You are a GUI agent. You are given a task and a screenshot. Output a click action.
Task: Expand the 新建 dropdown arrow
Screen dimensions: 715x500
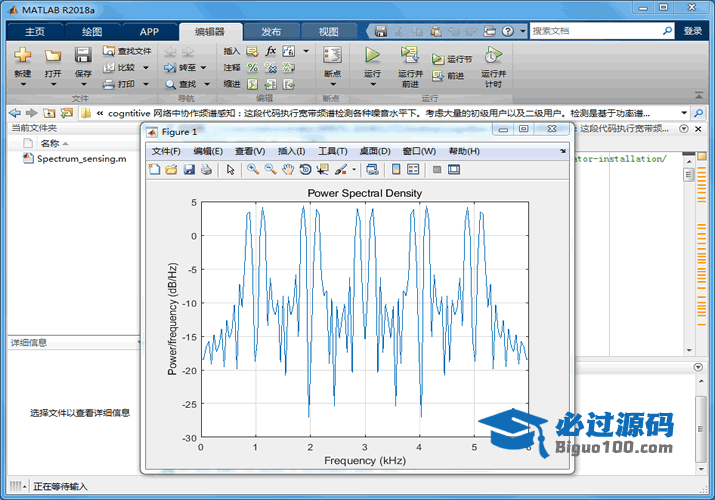click(x=22, y=84)
